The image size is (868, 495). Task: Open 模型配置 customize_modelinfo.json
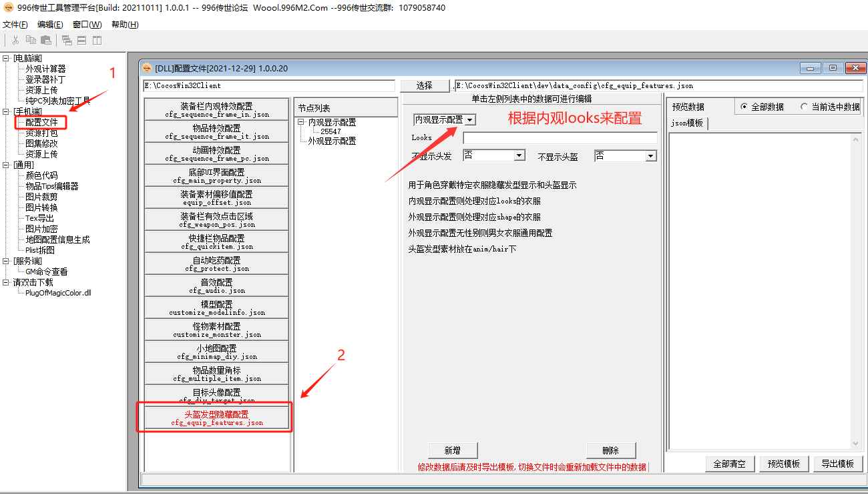tap(217, 308)
